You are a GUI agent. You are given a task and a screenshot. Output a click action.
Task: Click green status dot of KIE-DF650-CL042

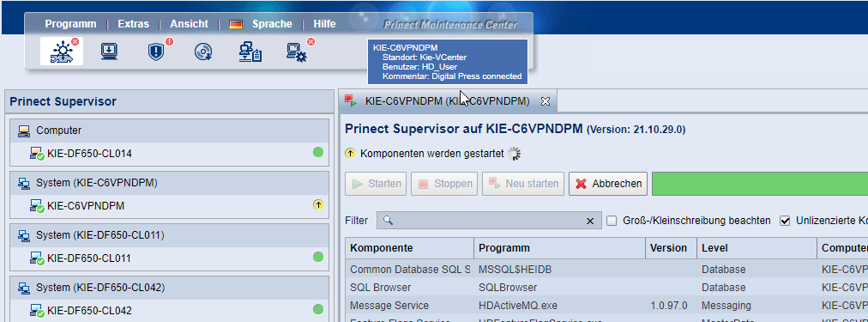click(317, 309)
